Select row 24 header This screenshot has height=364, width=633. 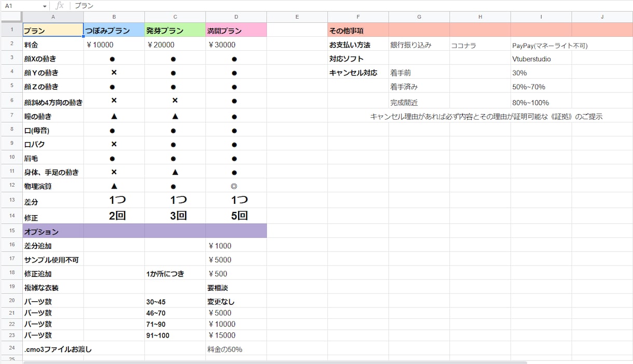pyautogui.click(x=11, y=348)
